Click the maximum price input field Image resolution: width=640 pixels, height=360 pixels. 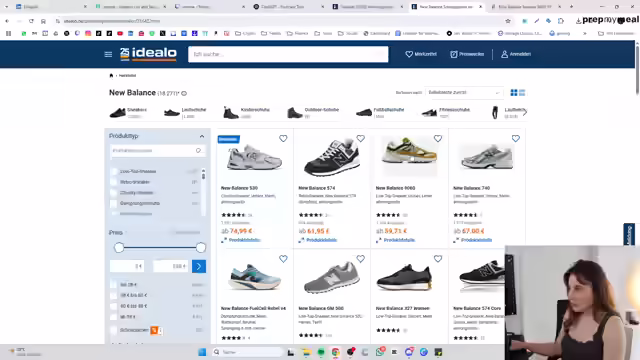[x=171, y=266]
